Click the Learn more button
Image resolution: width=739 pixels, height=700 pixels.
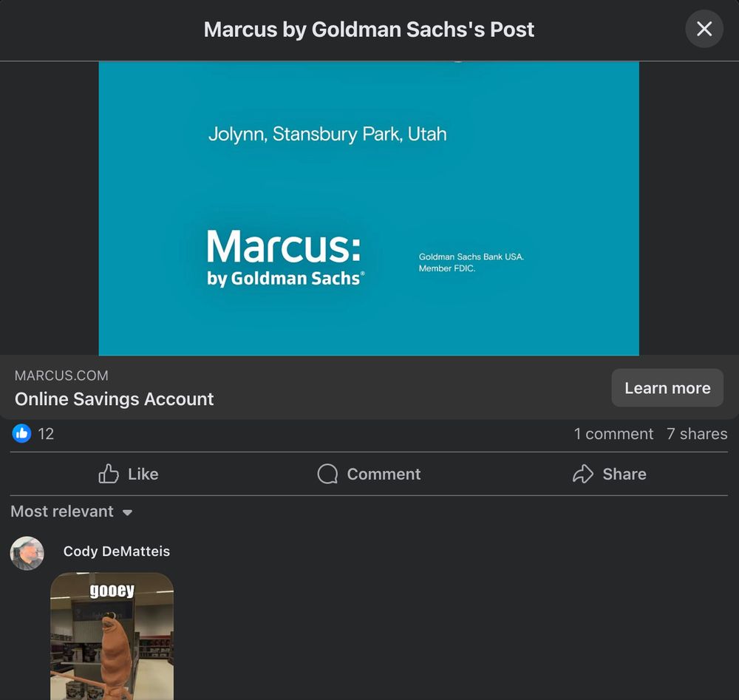click(x=667, y=388)
